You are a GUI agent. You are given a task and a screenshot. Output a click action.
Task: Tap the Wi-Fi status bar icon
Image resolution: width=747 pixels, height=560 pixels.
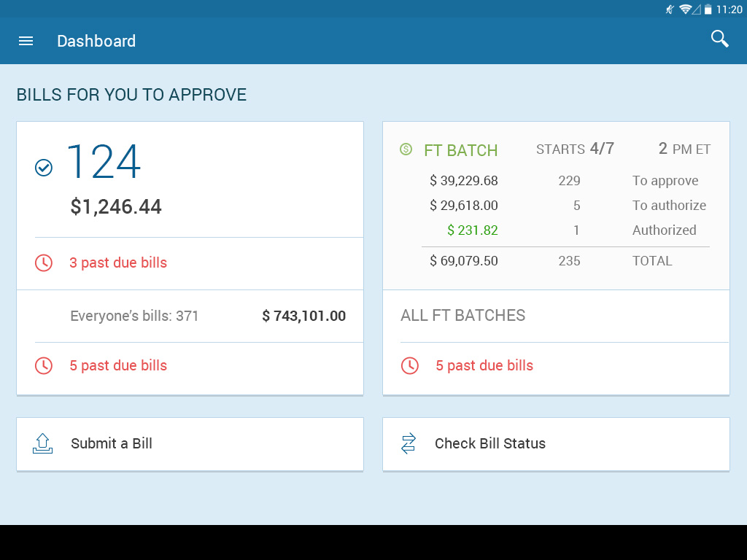tap(685, 9)
